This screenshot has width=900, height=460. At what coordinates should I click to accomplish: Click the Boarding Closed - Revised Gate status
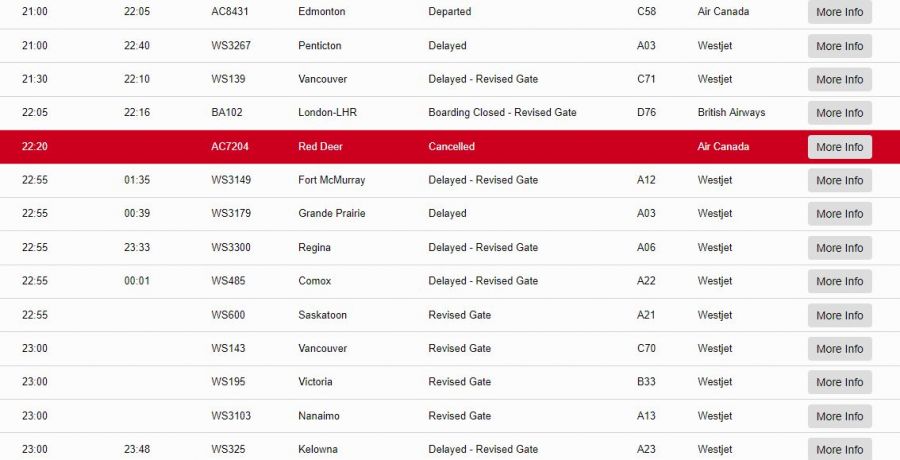tap(502, 113)
